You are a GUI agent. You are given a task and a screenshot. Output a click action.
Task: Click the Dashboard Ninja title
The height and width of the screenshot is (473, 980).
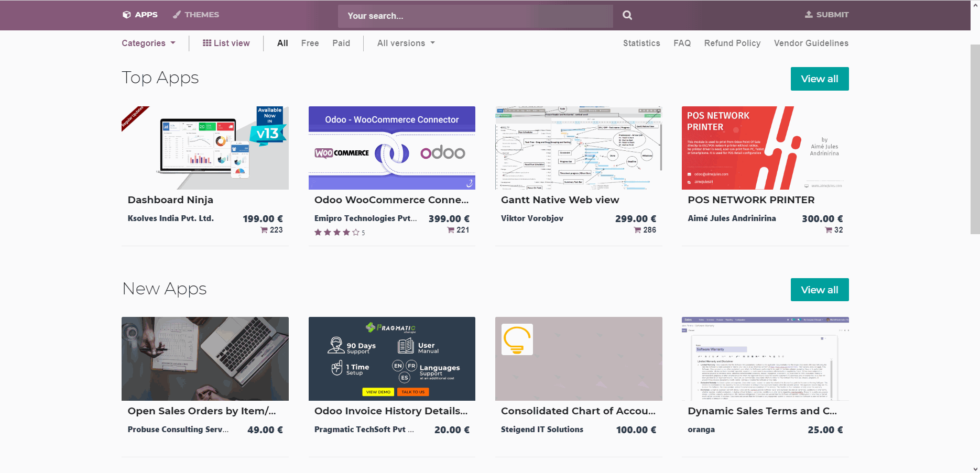[x=170, y=200]
